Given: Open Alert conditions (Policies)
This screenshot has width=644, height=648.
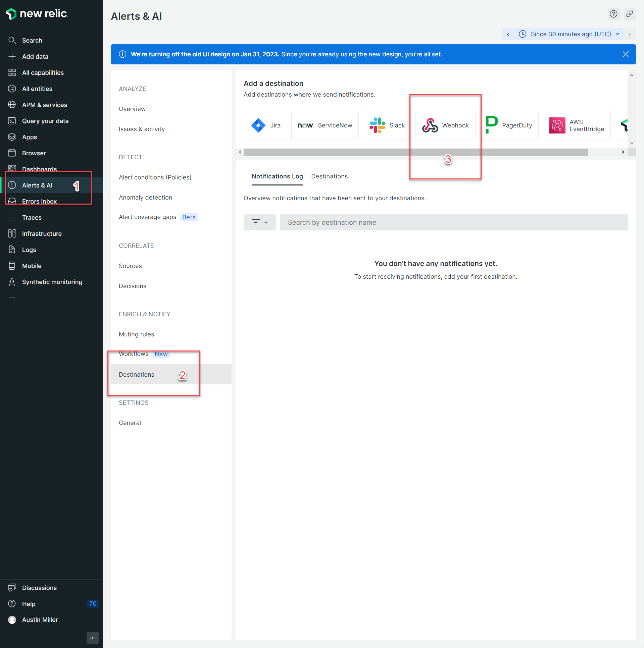Looking at the screenshot, I should click(x=155, y=177).
